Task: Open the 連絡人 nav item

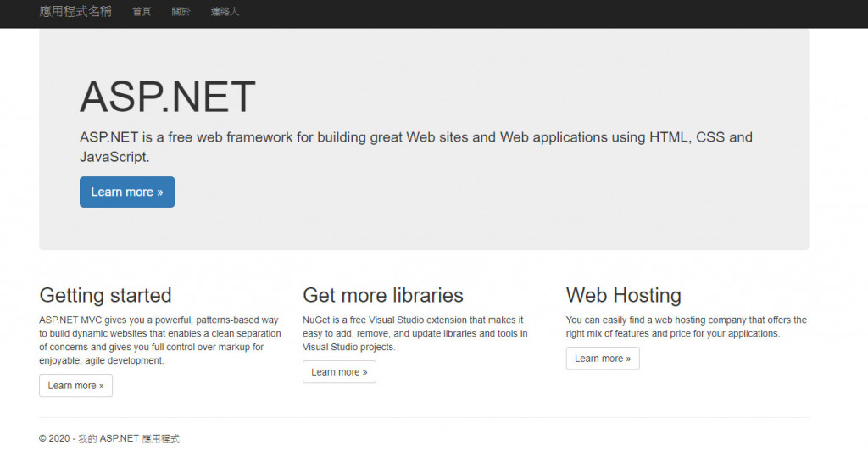Action: (225, 12)
